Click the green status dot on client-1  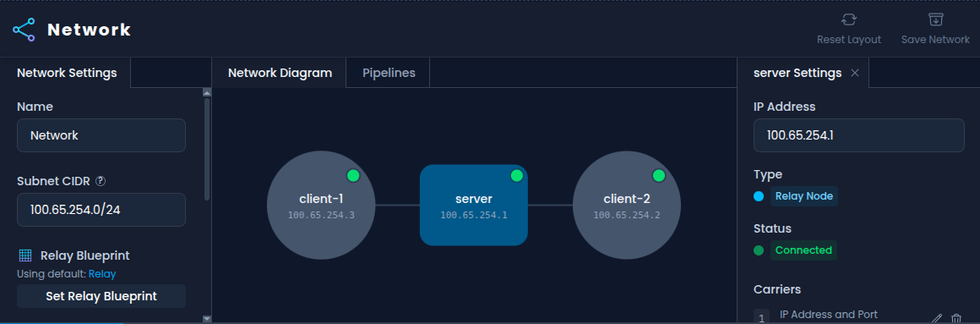353,176
